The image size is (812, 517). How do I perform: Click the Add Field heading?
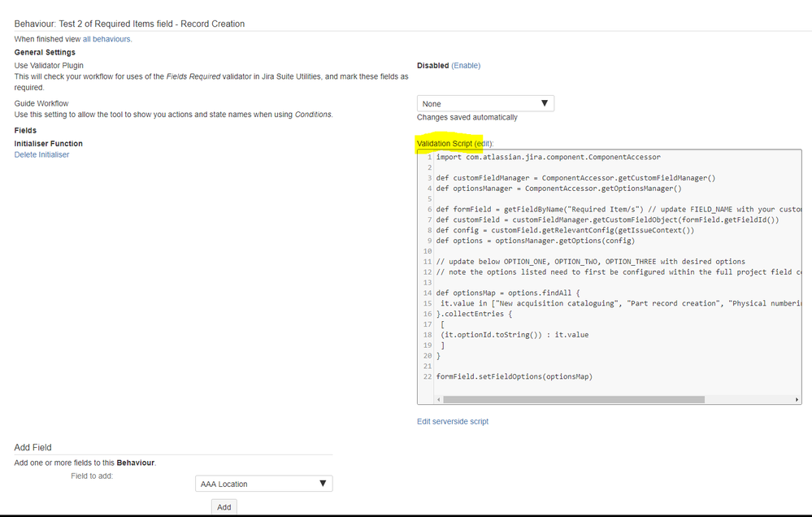(33, 447)
